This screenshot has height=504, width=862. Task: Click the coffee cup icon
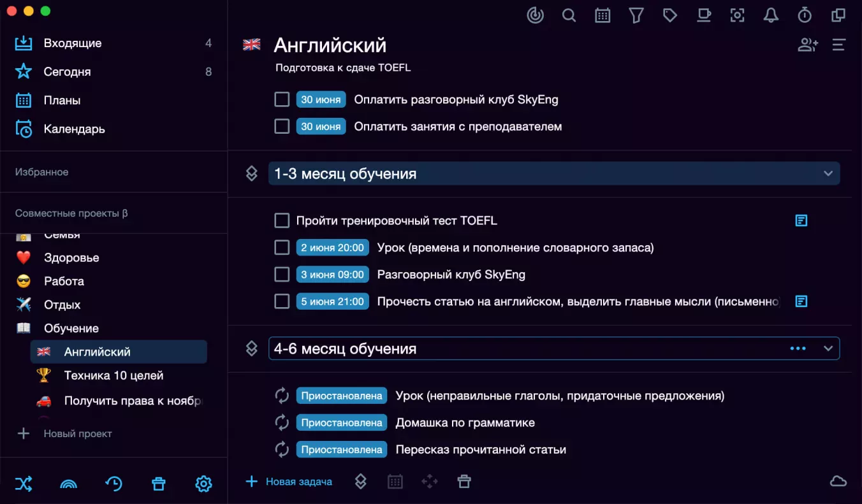point(704,15)
